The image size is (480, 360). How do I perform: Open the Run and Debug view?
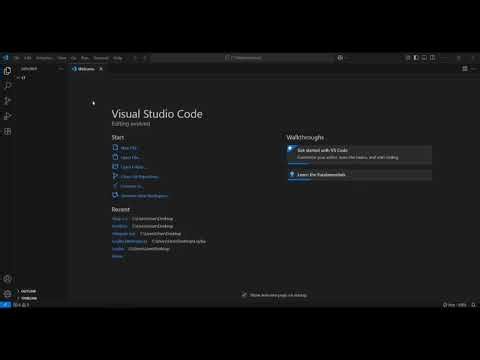pos(7,116)
